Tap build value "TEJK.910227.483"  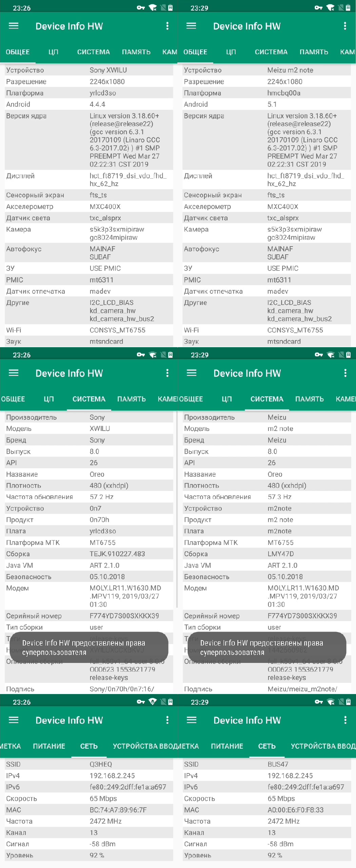[117, 554]
